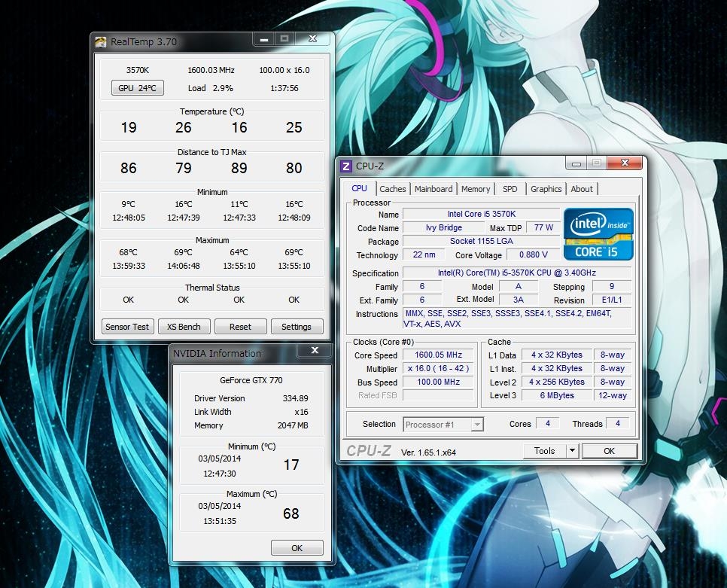Open RealTemp Settings
Screen dimensions: 727x588
(x=297, y=327)
